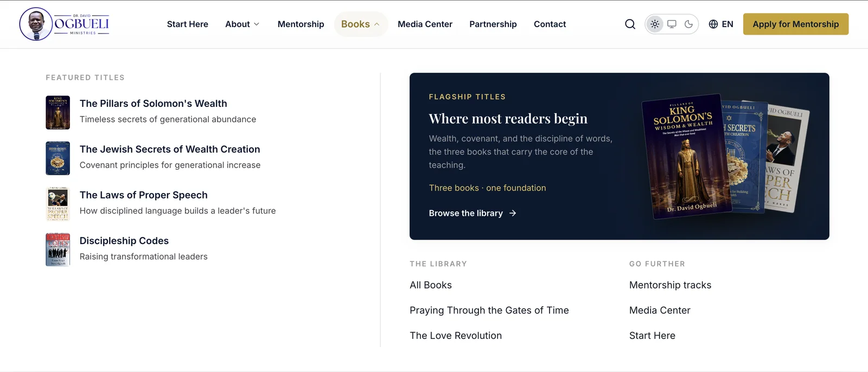Open Praying Through the Gates of Time

tap(489, 310)
